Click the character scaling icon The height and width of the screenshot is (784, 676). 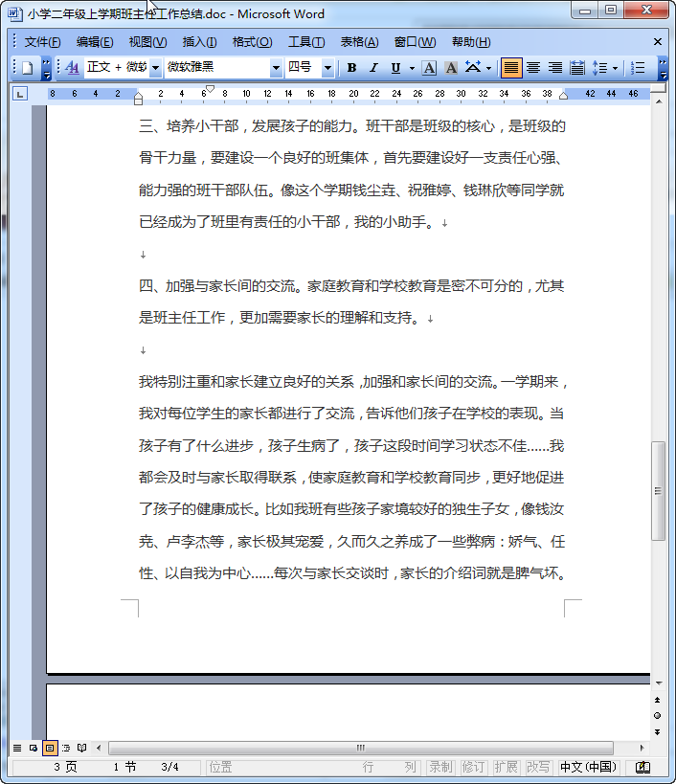point(472,68)
